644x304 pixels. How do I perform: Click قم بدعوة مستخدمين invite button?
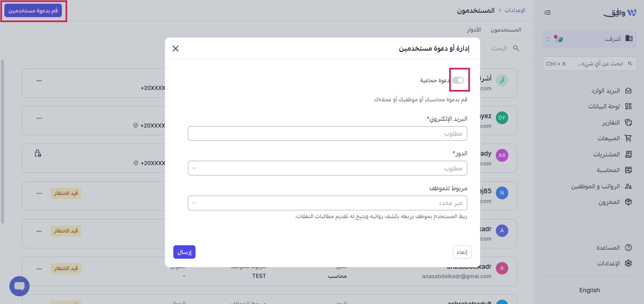(33, 11)
